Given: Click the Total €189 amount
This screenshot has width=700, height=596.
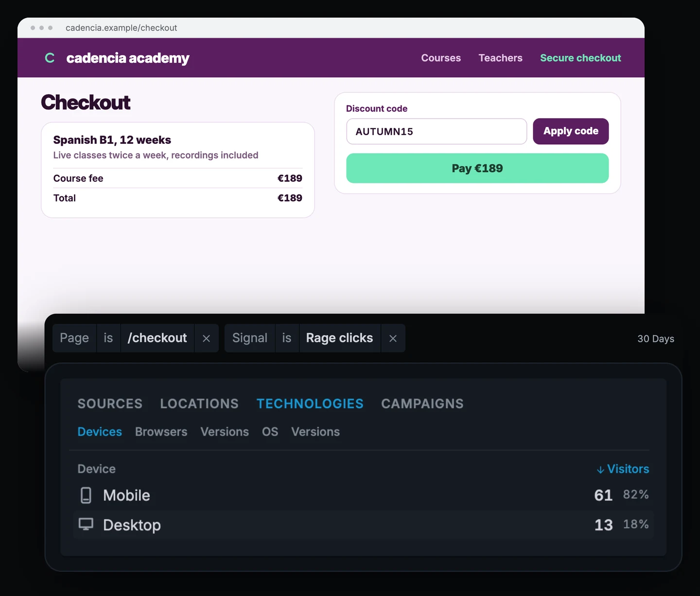Looking at the screenshot, I should point(290,198).
